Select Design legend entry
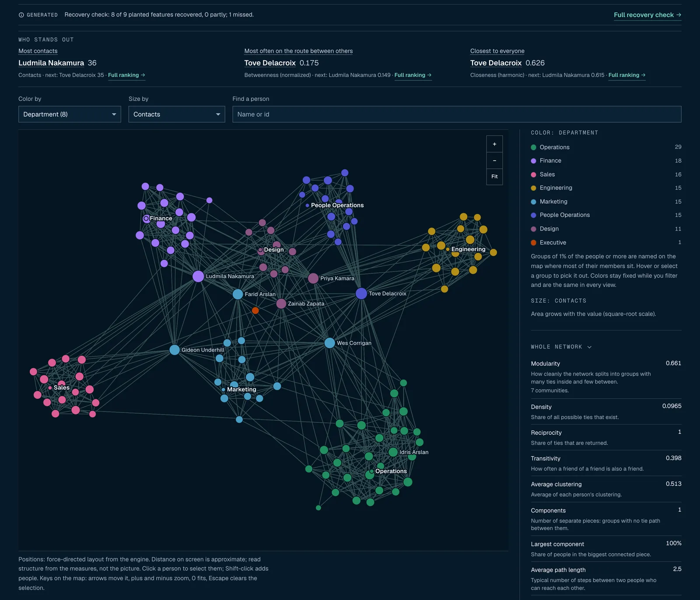 coord(606,229)
